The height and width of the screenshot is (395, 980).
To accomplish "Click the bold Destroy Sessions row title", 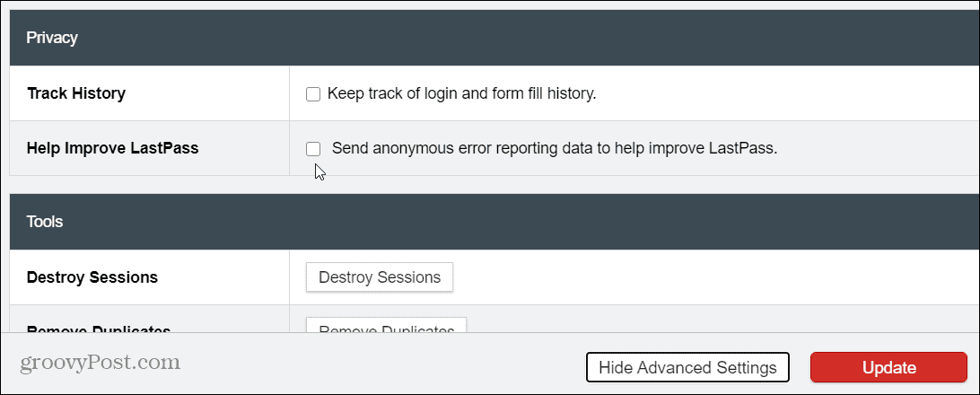I will pyautogui.click(x=92, y=276).
